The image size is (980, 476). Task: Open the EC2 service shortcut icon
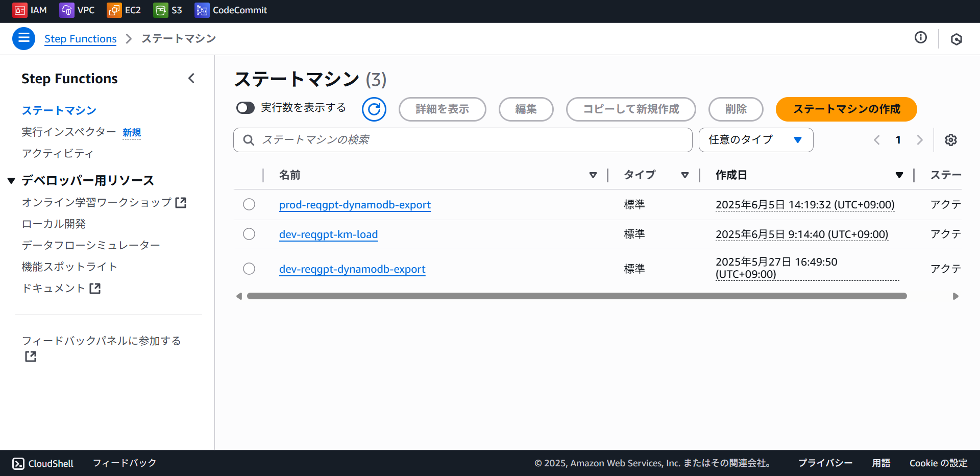coord(114,10)
